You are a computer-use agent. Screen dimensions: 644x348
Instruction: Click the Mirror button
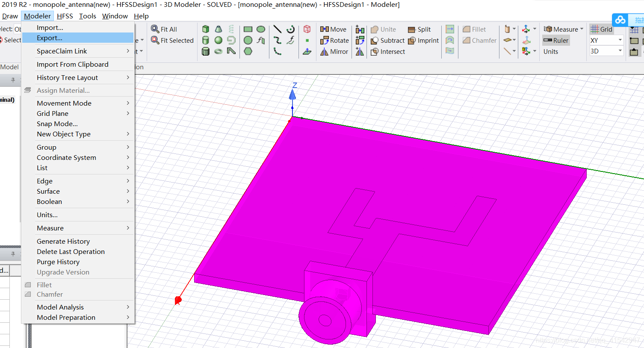(x=334, y=51)
